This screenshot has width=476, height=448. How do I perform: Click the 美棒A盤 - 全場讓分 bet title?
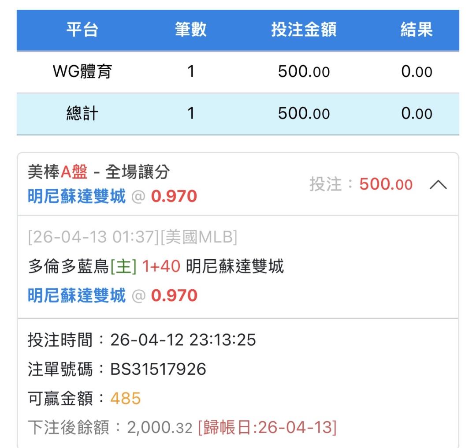click(x=98, y=173)
